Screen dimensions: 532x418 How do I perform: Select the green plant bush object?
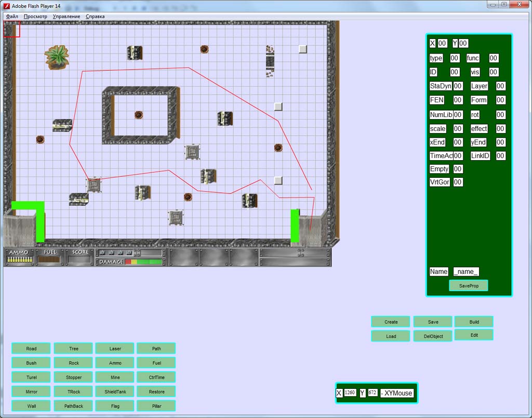click(x=57, y=57)
